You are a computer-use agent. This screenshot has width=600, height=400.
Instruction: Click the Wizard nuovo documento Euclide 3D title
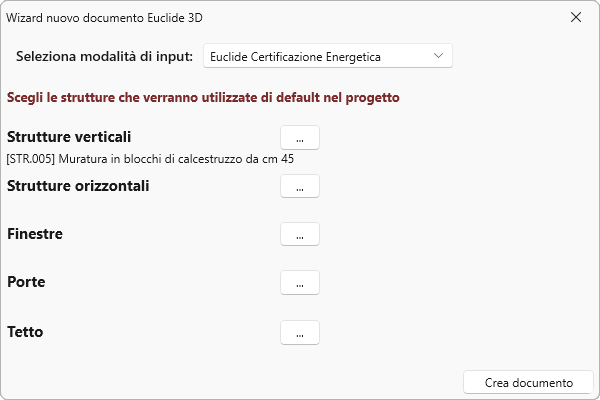(110, 17)
